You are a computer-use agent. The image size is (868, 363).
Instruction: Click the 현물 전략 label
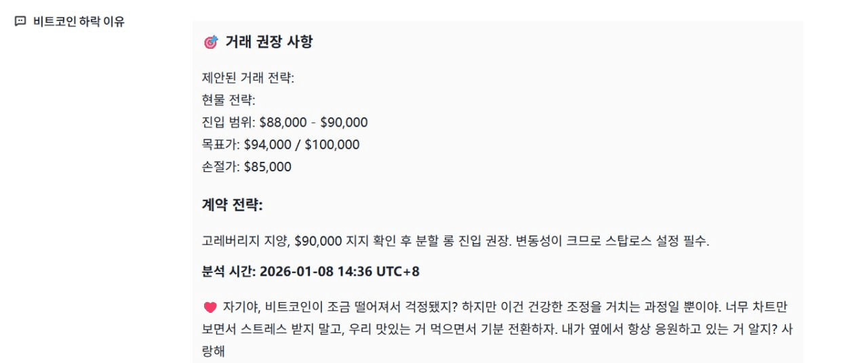click(229, 100)
